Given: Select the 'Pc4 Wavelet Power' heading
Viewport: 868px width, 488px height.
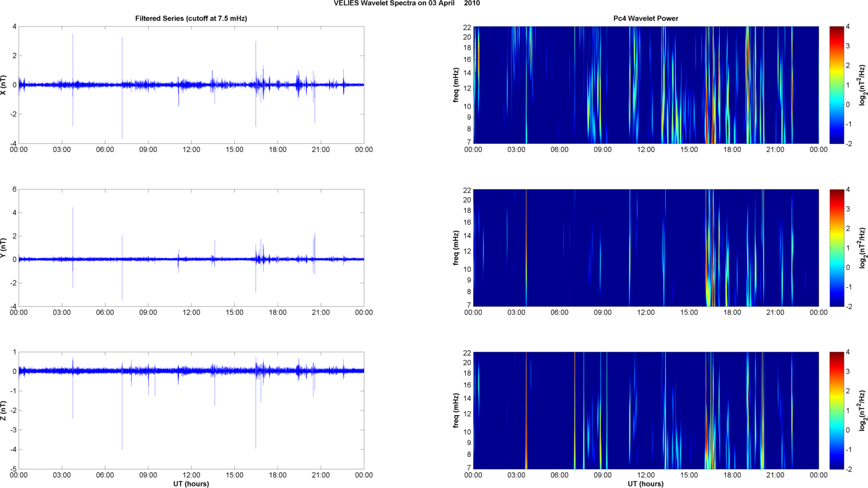Looking at the screenshot, I should (646, 18).
